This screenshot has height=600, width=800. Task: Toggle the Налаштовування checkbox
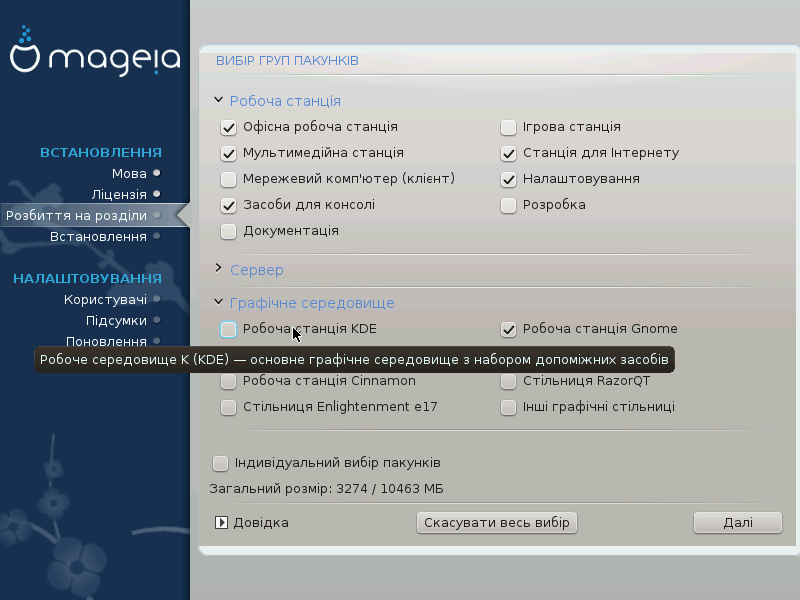click(x=508, y=179)
